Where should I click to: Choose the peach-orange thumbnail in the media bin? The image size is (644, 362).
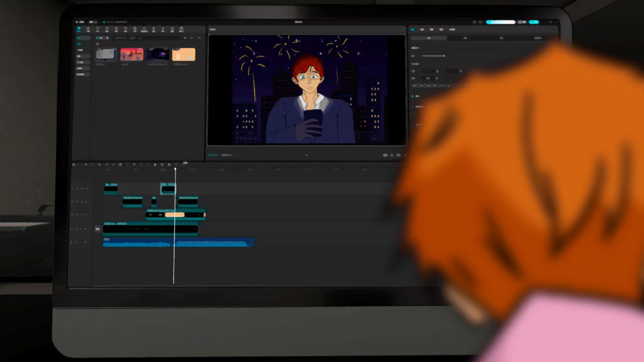click(184, 54)
